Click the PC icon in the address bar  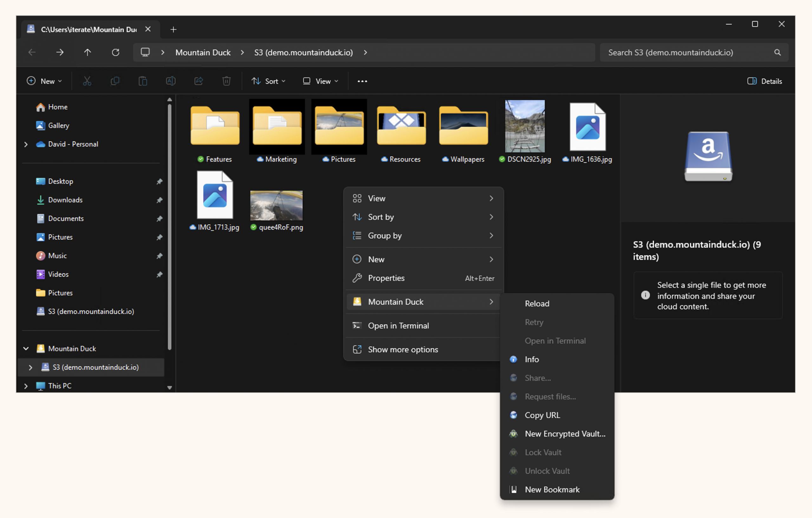click(145, 52)
